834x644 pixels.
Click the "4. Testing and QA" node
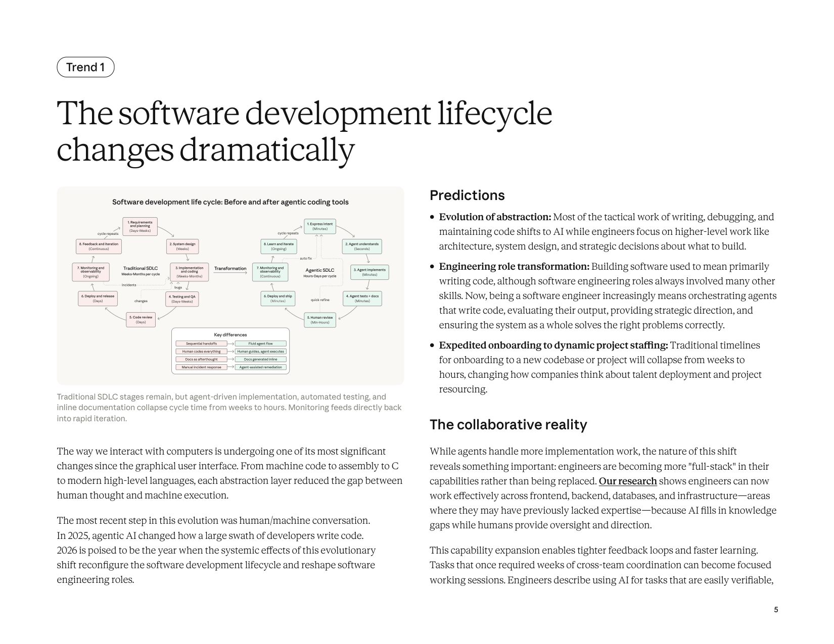click(183, 299)
